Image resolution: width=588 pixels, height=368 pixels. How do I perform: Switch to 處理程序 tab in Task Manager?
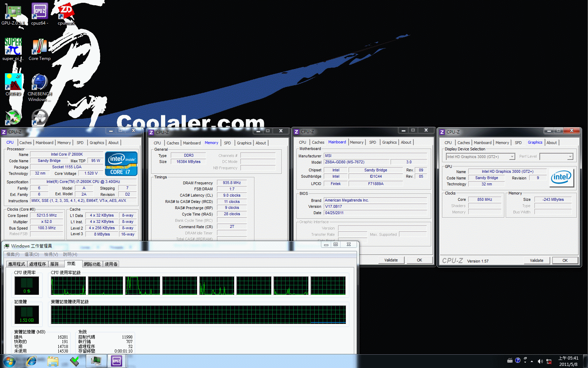[38, 264]
